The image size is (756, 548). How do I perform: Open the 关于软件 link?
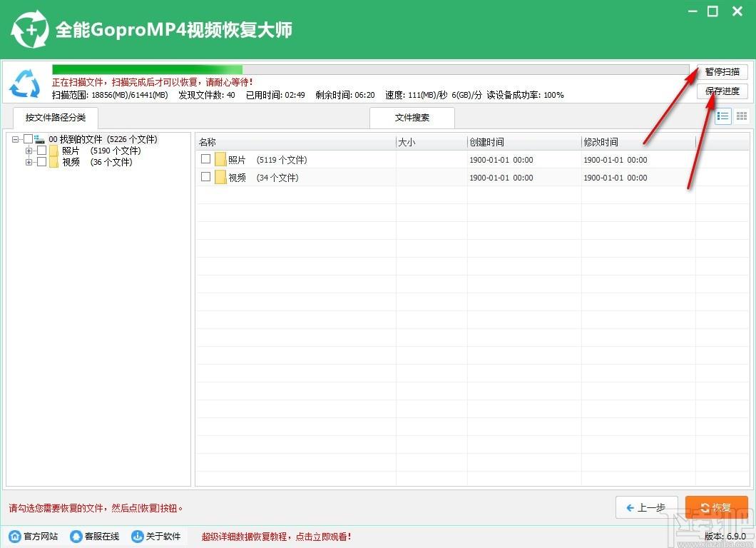pyautogui.click(x=163, y=537)
